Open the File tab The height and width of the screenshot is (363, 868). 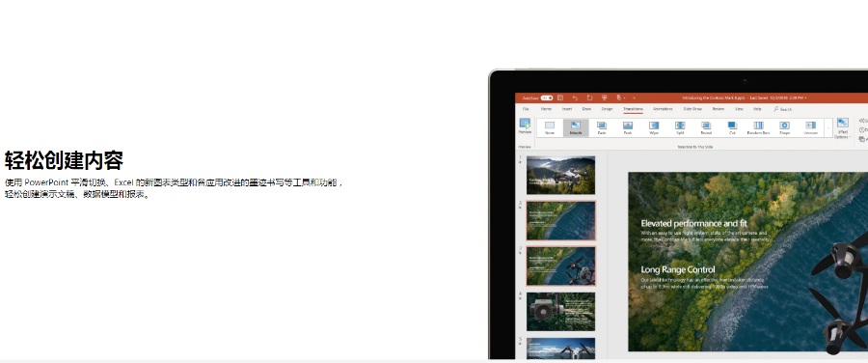click(x=526, y=109)
